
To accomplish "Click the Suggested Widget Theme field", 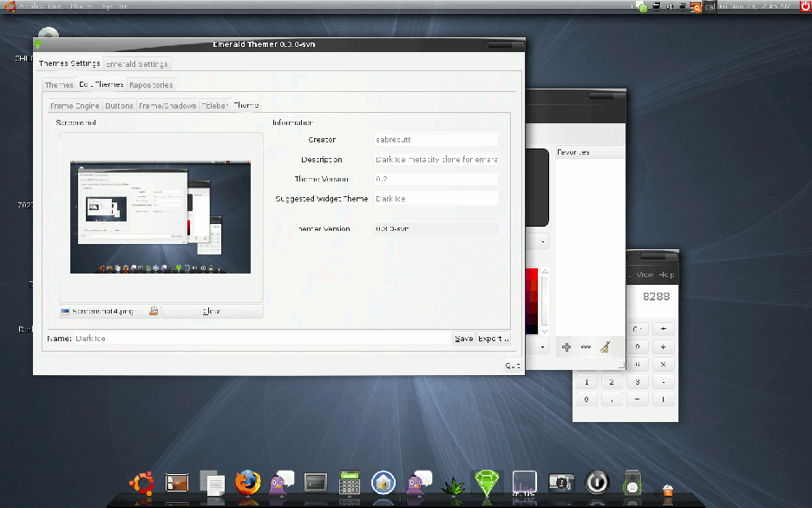I will click(x=436, y=199).
